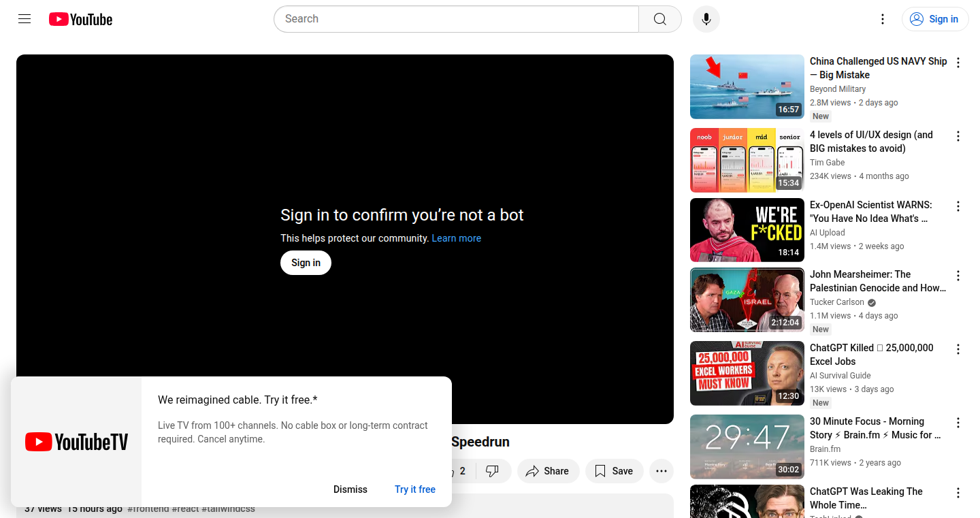This screenshot has width=980, height=518.
Task: Open the Settings three-dot menu in header
Action: (883, 19)
